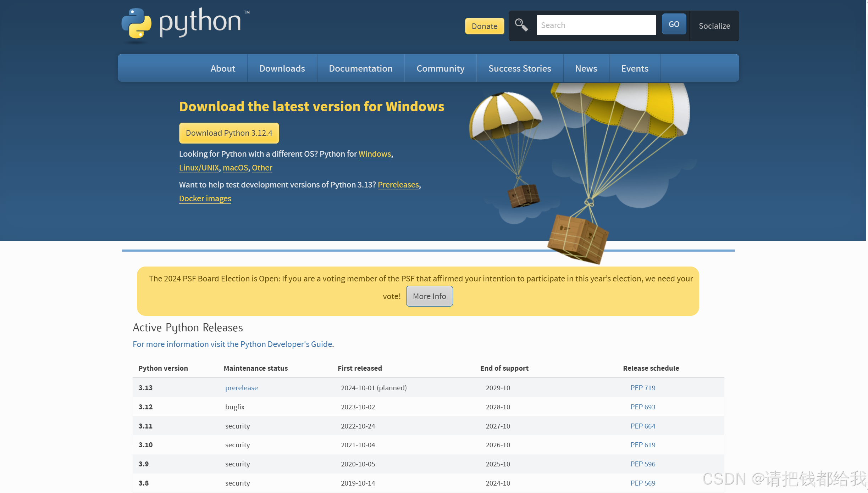
Task: Follow the Linux/UNIX link
Action: (x=199, y=168)
